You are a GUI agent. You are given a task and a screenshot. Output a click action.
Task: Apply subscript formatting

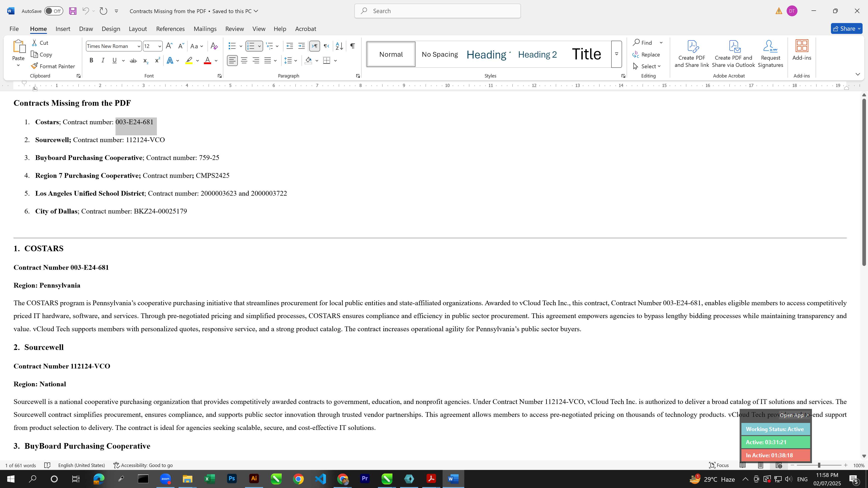tap(145, 61)
